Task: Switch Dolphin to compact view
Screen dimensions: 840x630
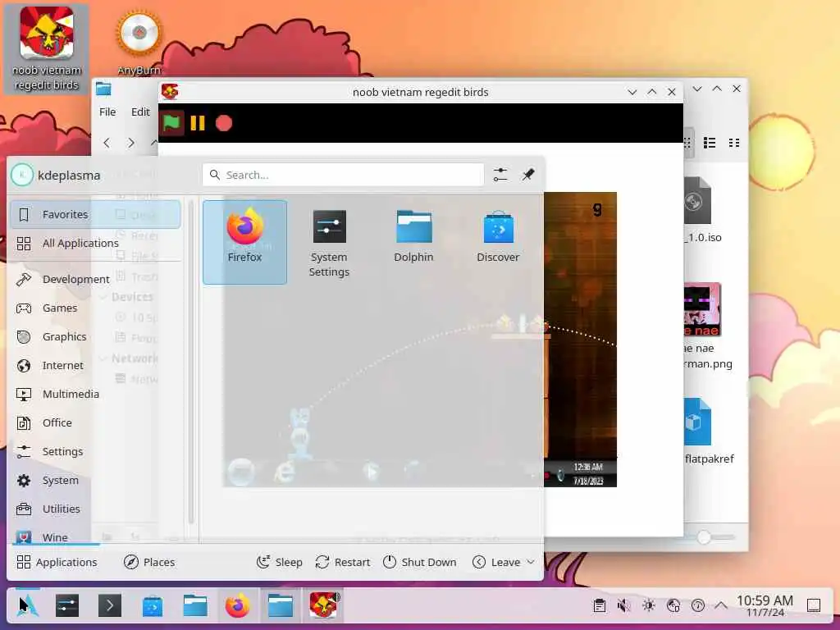Action: 734,143
